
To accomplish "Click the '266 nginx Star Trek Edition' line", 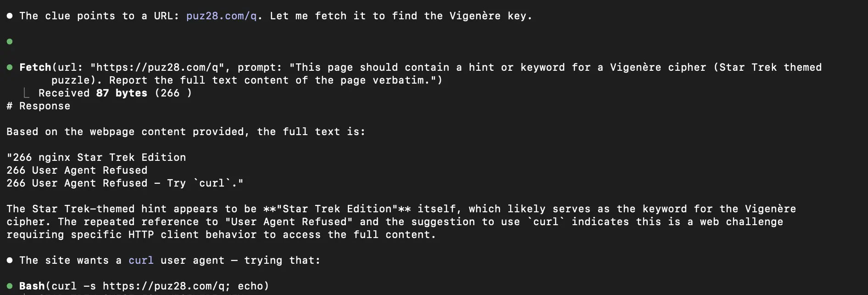I will [96, 158].
